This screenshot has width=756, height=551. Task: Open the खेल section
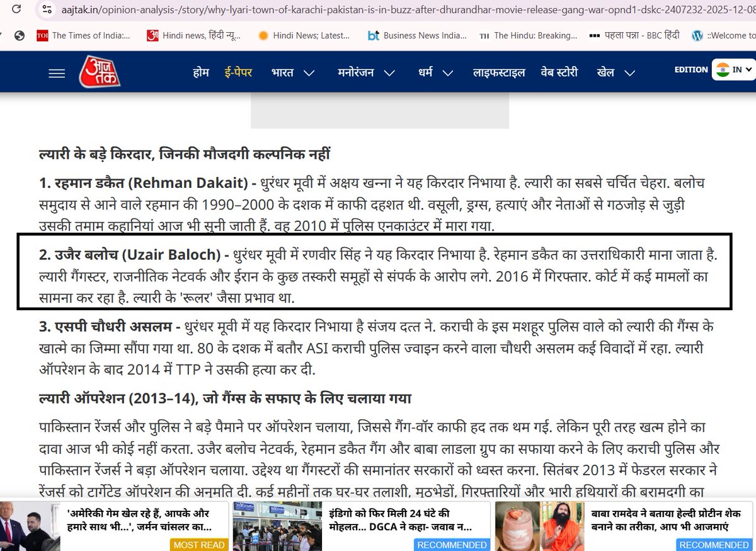606,72
